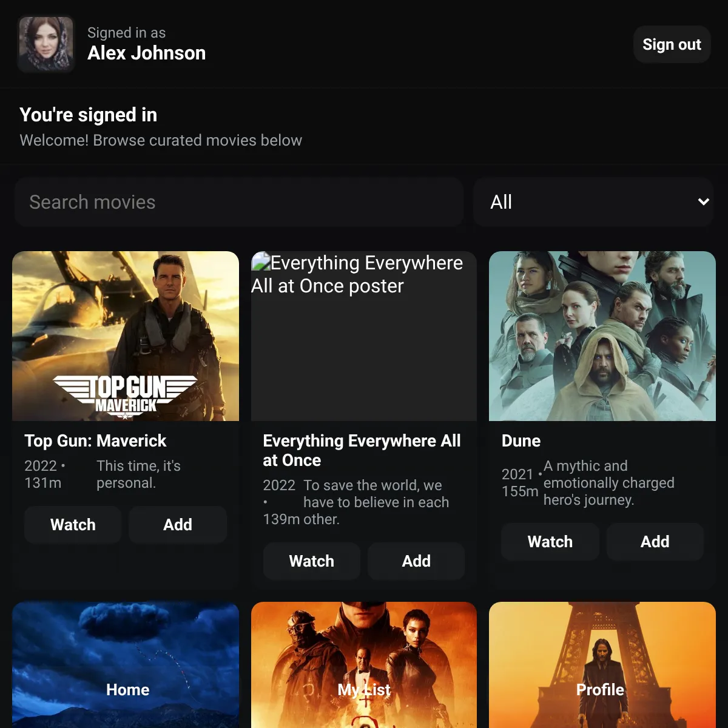Screen dimensions: 728x728
Task: Select the Dune title text
Action: pyautogui.click(x=521, y=440)
